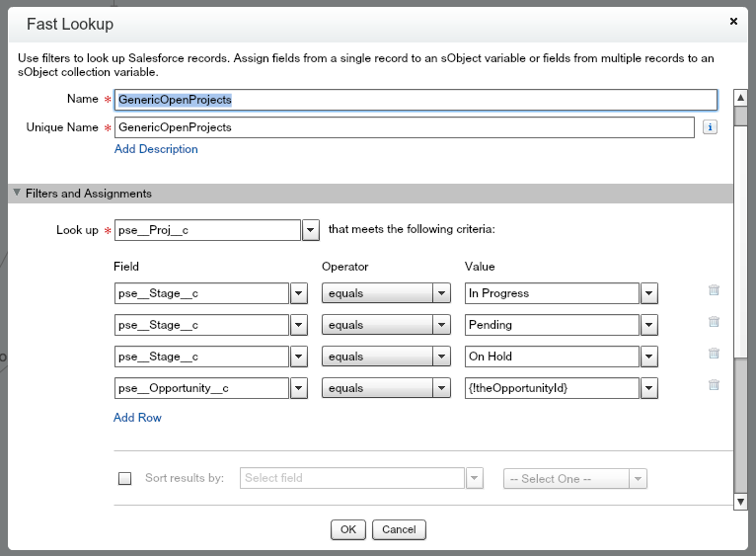Remove the On Hold filter row
Viewport: 756px width, 556px height.
click(x=714, y=354)
